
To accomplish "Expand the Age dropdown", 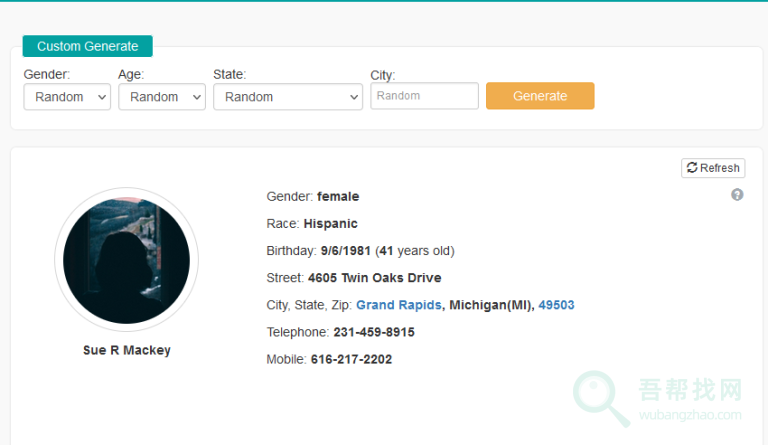I will pyautogui.click(x=162, y=97).
